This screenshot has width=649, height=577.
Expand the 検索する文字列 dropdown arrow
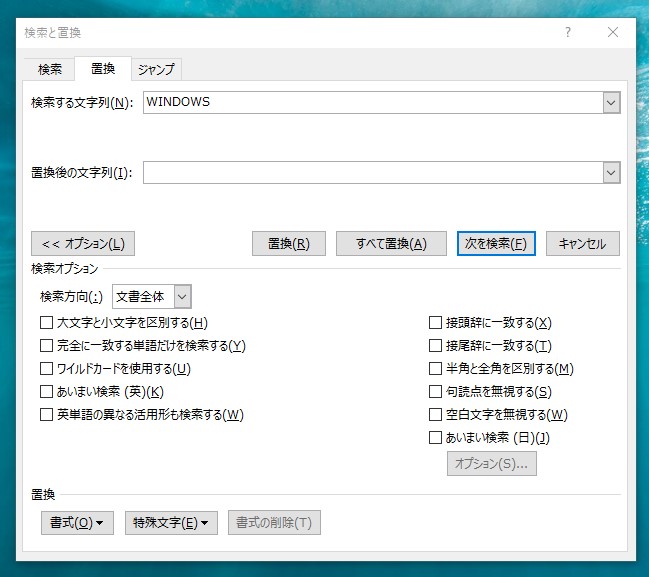pos(611,102)
